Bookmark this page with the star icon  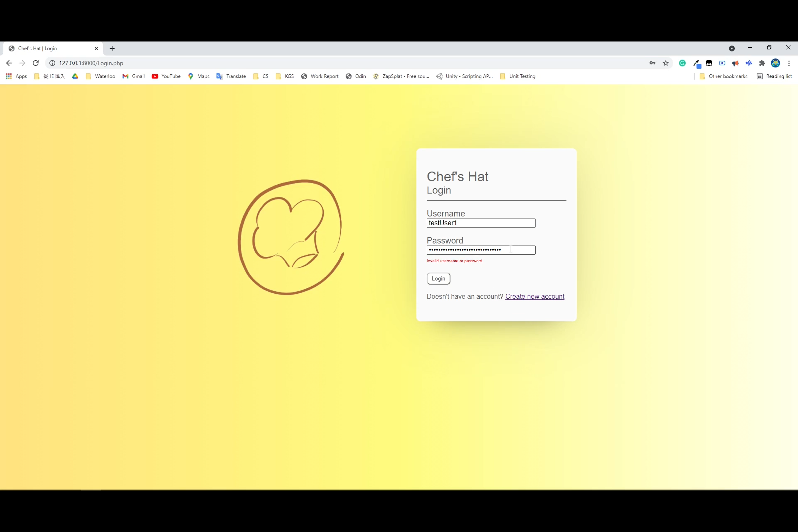pos(665,63)
